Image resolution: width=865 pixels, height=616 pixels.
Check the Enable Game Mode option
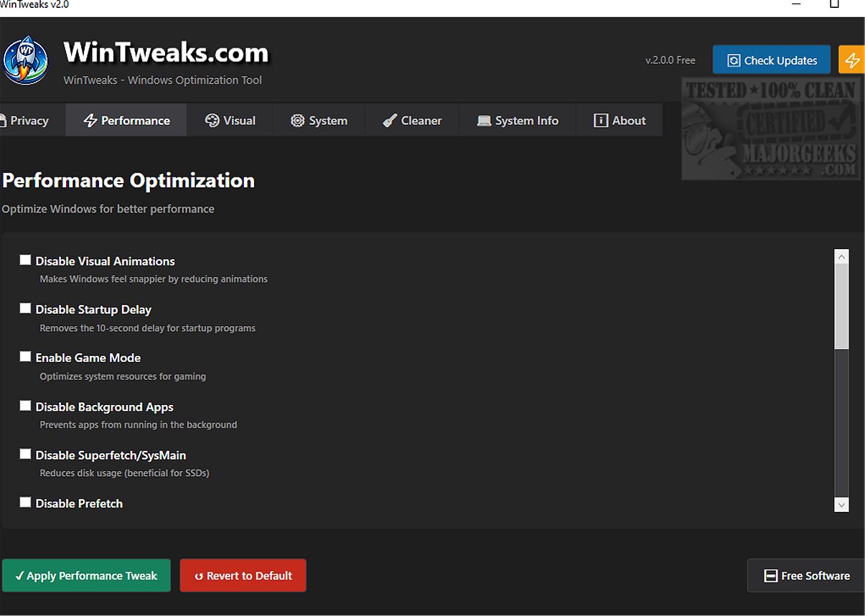[x=26, y=356]
